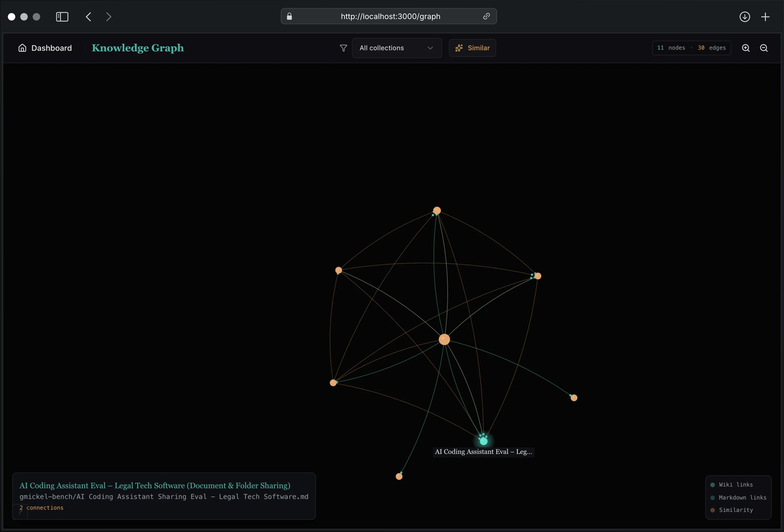Click the browser downloads icon

click(745, 16)
